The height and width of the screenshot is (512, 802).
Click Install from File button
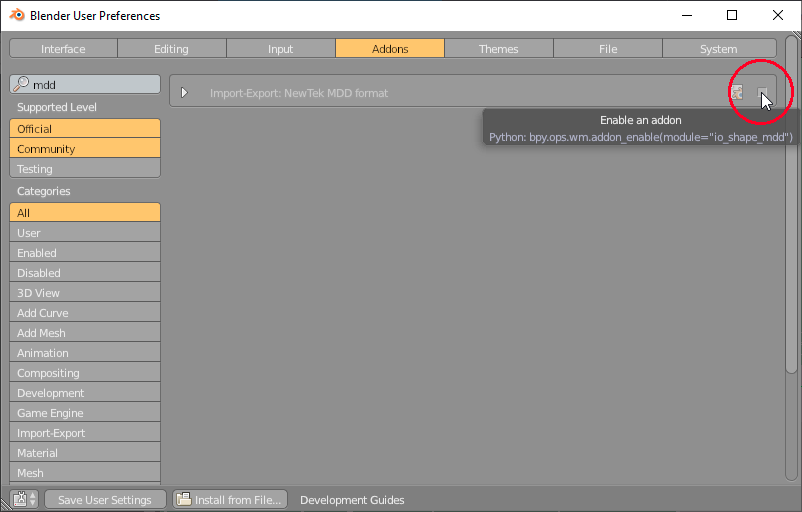[230, 499]
